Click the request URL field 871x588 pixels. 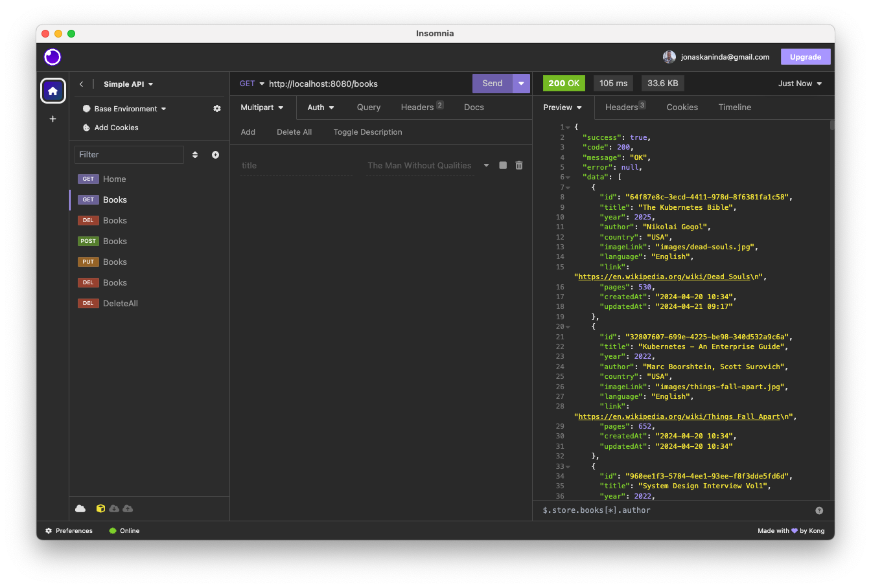point(368,84)
